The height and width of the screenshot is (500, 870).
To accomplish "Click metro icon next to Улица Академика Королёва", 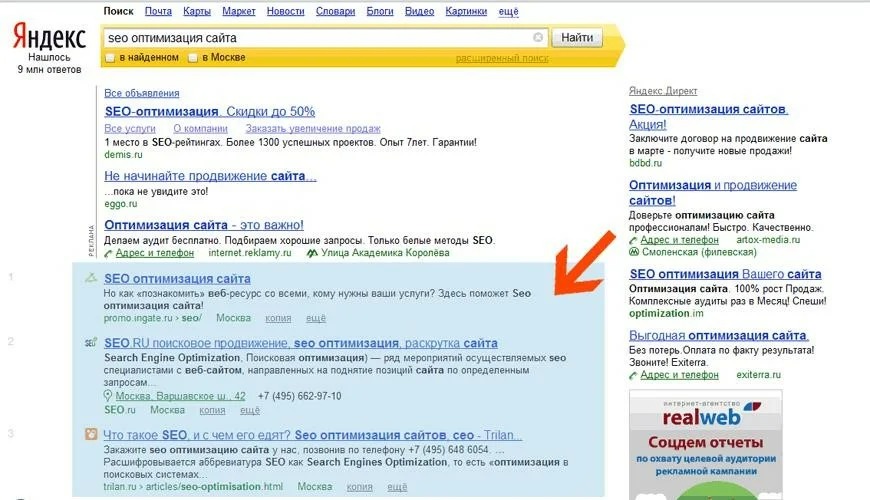I will [312, 253].
